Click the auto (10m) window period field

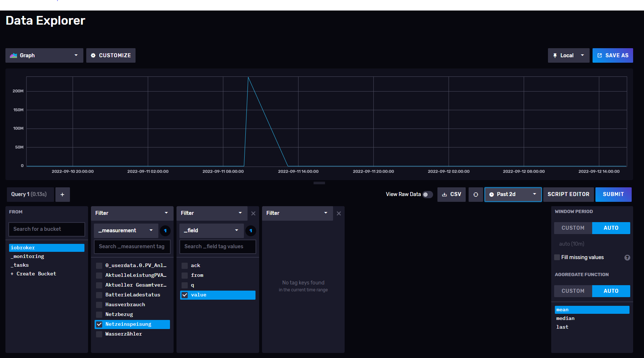click(592, 244)
